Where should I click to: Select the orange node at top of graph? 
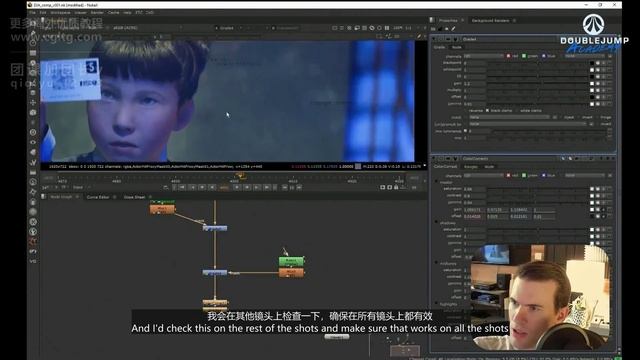(x=162, y=209)
